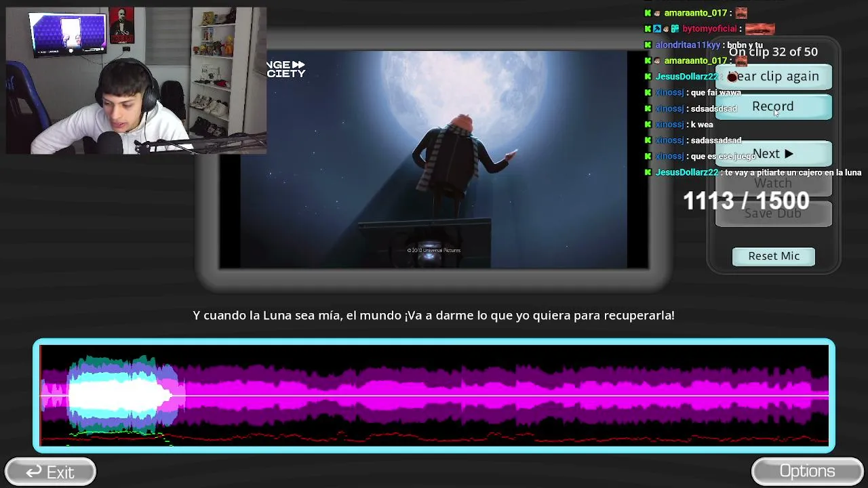Click the "1113 / 1500" counter
This screenshot has height=488, width=868.
point(746,201)
